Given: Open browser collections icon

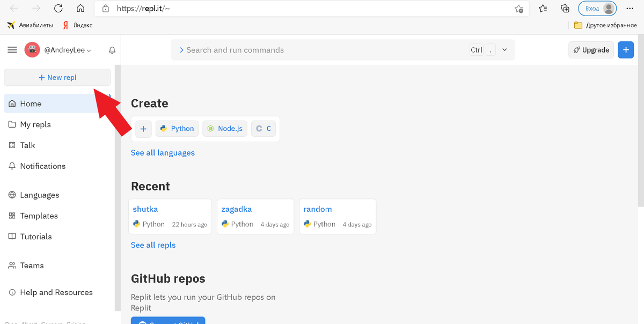Looking at the screenshot, I should coord(565,9).
